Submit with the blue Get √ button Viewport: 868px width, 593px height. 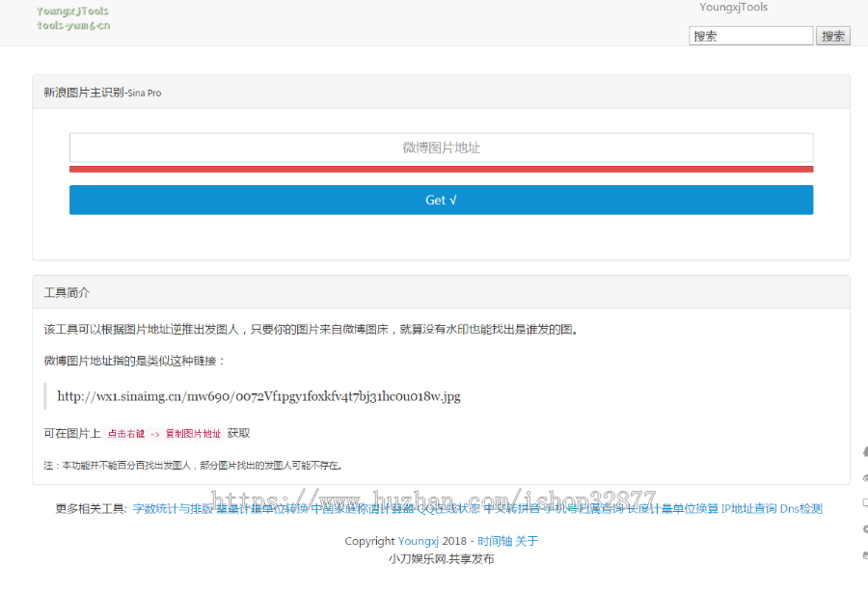click(441, 200)
